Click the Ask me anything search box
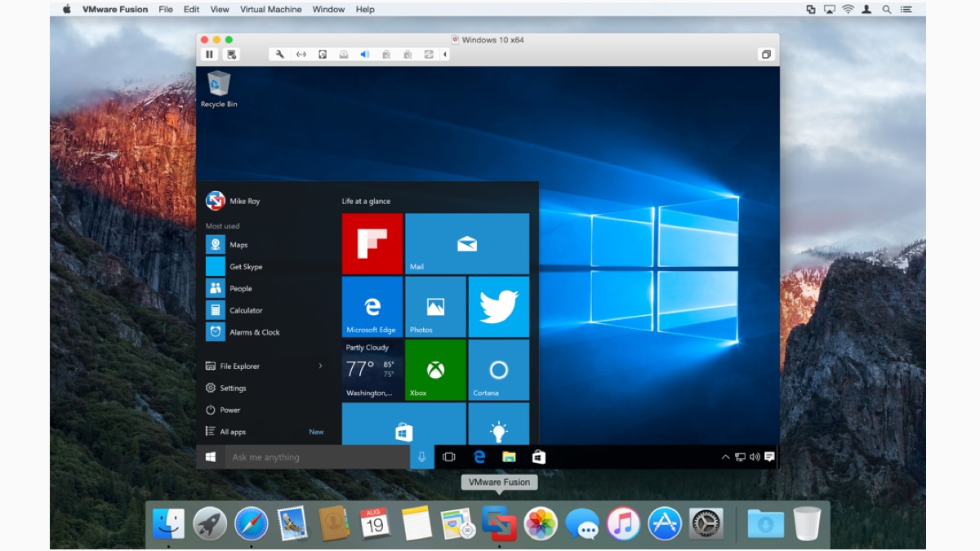This screenshot has height=551, width=980. pyautogui.click(x=317, y=457)
